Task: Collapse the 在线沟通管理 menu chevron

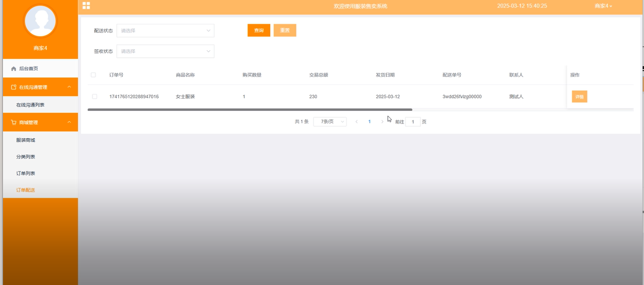Action: coord(69,87)
